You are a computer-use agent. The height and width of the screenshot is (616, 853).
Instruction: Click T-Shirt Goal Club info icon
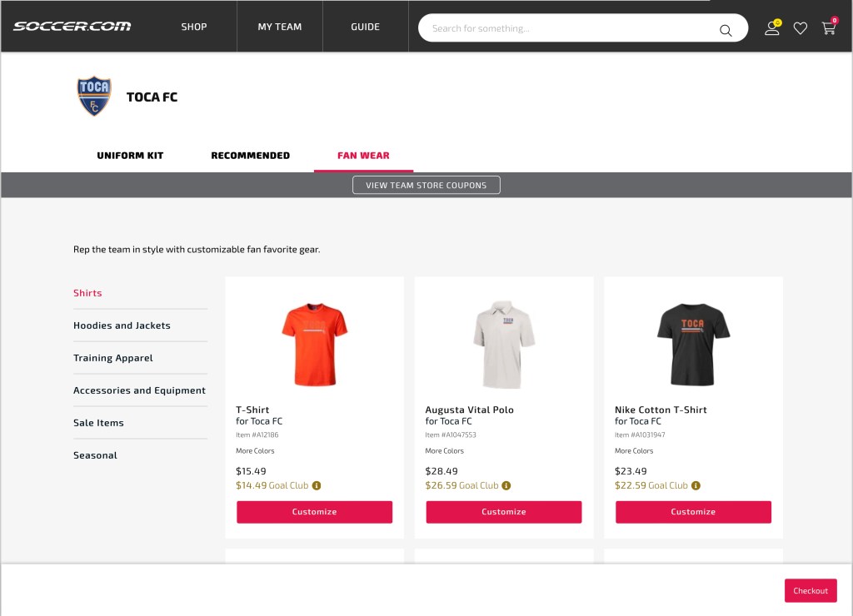click(x=316, y=485)
